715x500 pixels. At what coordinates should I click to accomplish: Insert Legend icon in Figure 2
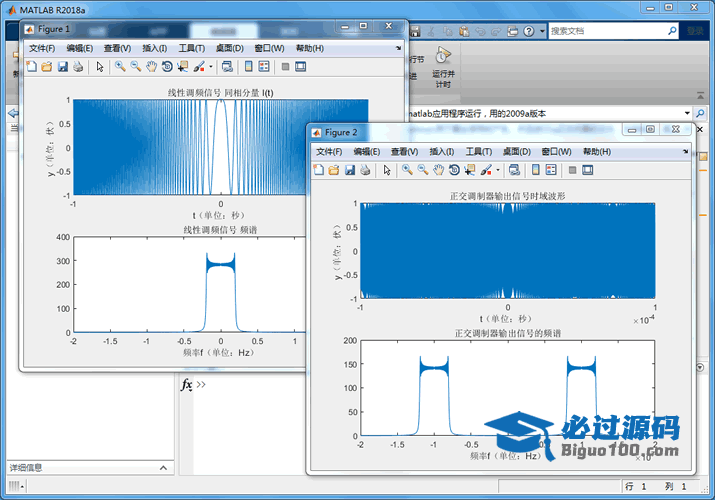tap(551, 170)
